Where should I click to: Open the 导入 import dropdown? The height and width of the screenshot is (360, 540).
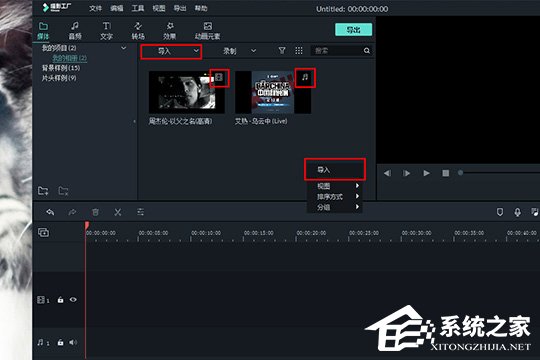tap(171, 51)
